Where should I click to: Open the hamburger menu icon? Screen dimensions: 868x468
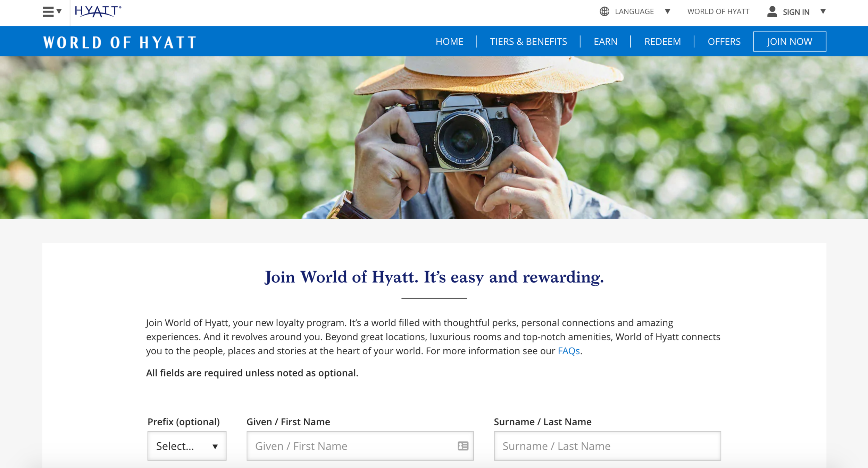pyautogui.click(x=48, y=12)
